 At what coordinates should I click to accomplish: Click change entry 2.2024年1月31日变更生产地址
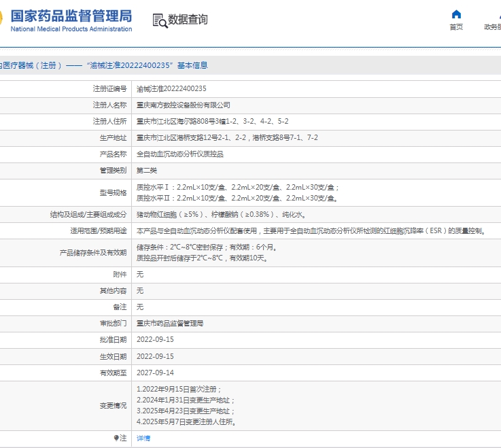[186, 400]
